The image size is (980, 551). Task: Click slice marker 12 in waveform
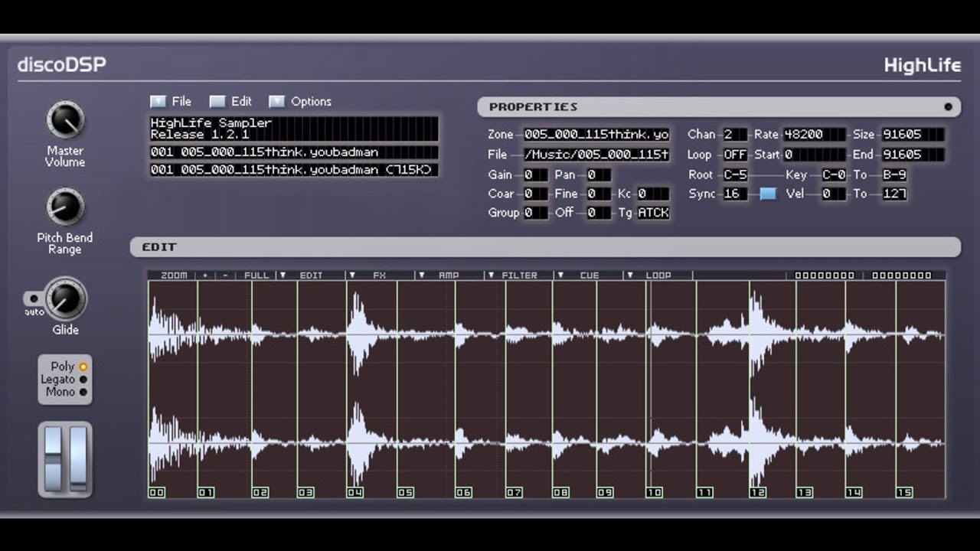click(x=758, y=492)
